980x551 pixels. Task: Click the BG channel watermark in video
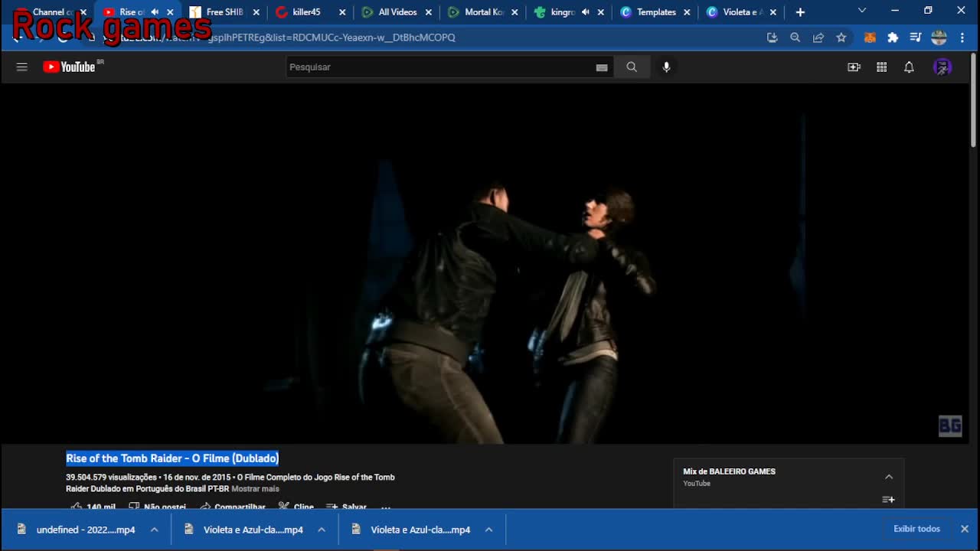pos(950,426)
